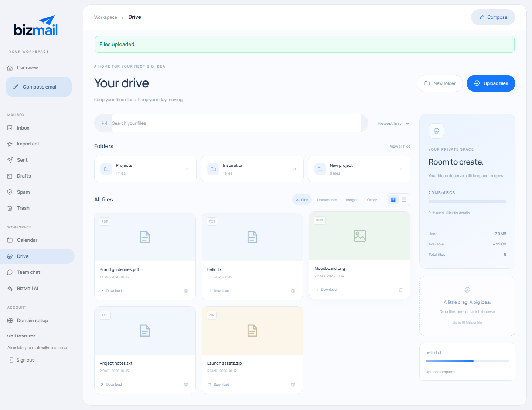Click the drive icon in the private space card
Viewport: 532px width, 410px height.
pyautogui.click(x=436, y=131)
